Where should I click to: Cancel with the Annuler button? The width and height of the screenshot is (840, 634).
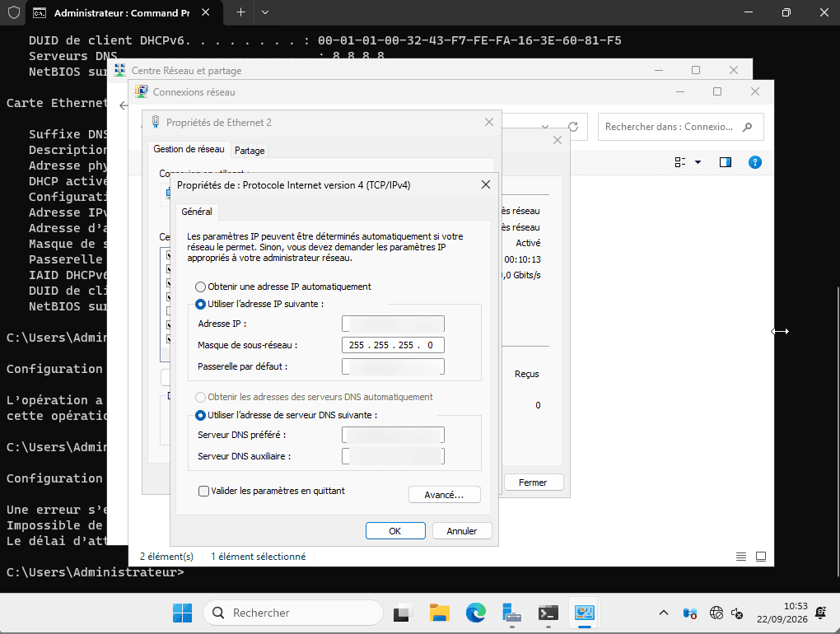click(x=462, y=530)
